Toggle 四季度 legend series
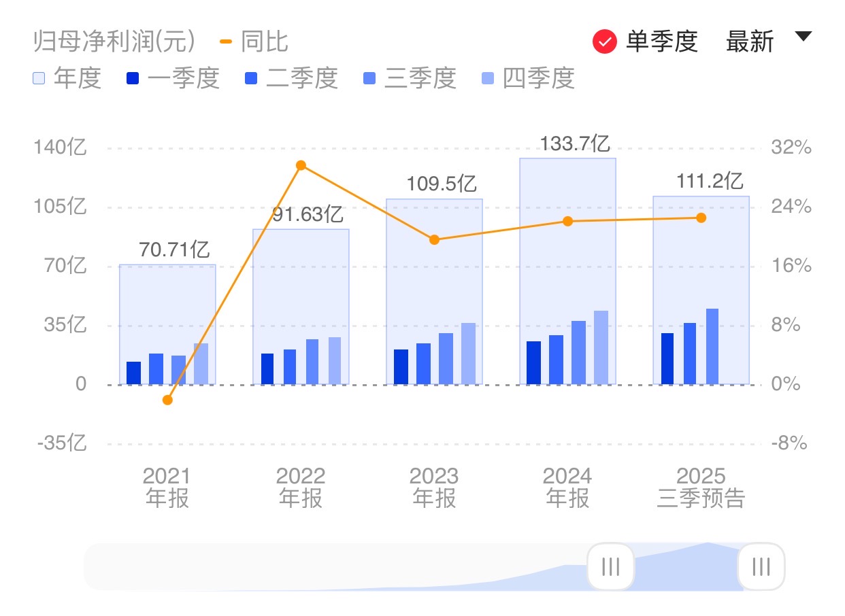 [x=529, y=78]
